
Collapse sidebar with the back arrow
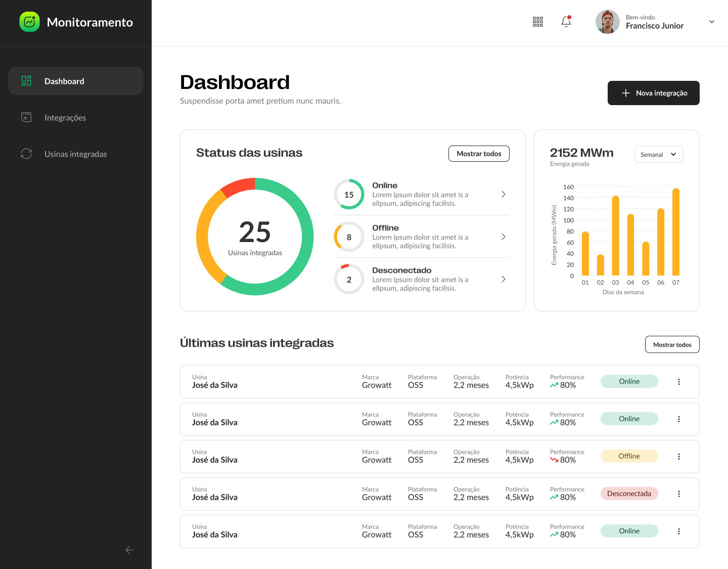tap(129, 550)
